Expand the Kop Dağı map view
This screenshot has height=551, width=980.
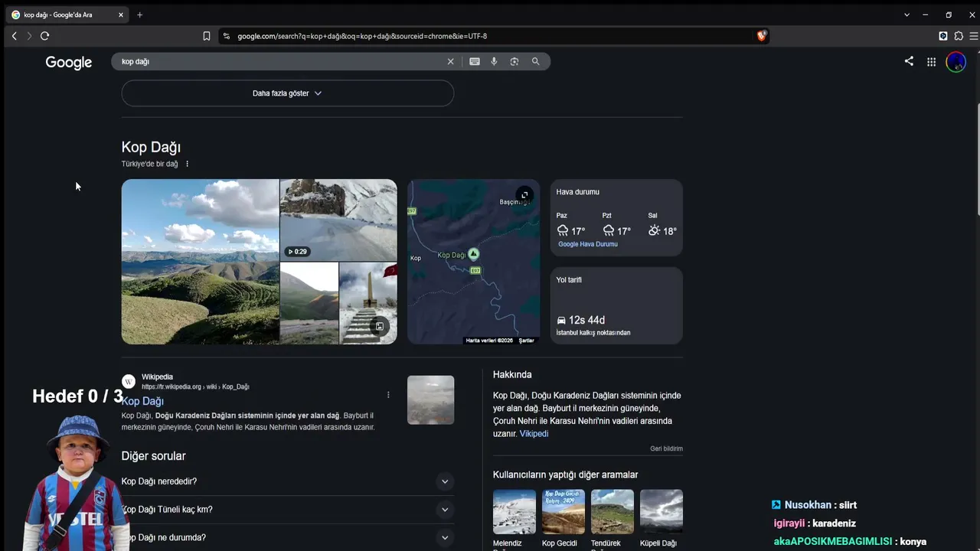click(x=524, y=195)
